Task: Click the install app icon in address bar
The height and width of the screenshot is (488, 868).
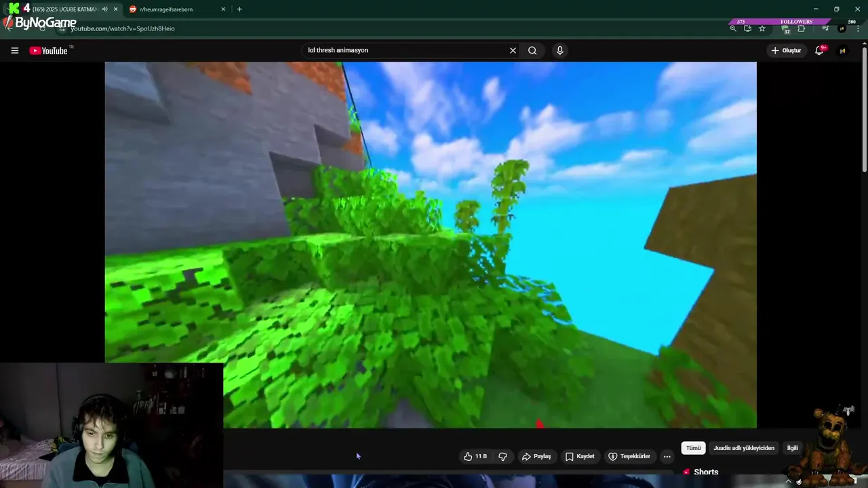Action: tap(747, 28)
